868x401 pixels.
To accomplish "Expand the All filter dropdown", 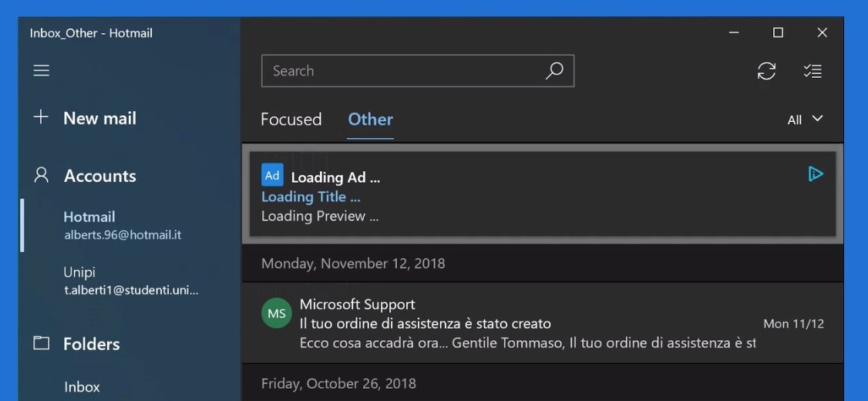I will pyautogui.click(x=805, y=120).
